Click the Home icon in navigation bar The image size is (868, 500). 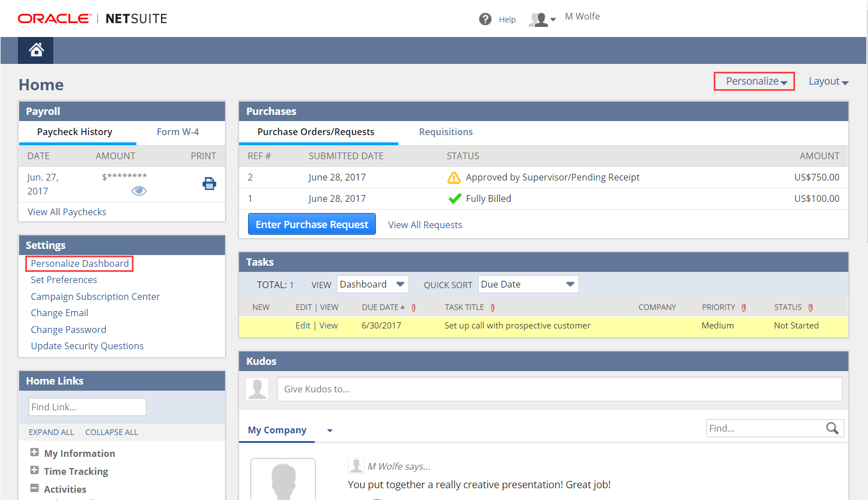tap(36, 50)
